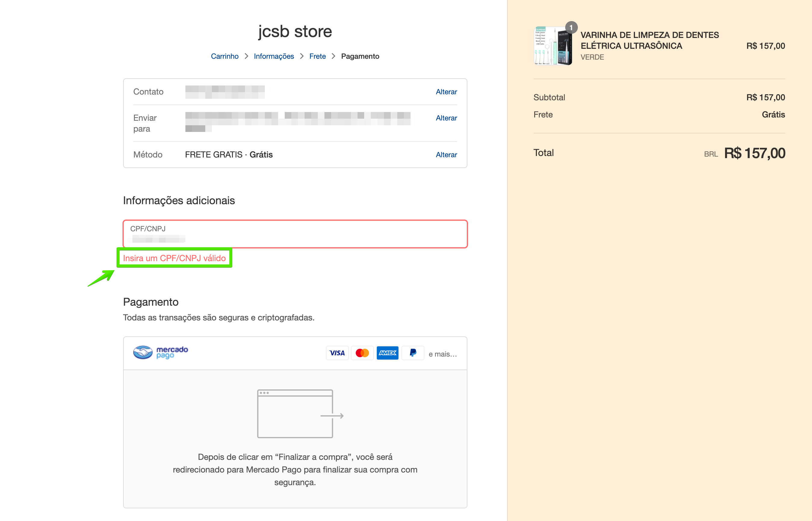Click the American Express icon
812x521 pixels.
click(387, 353)
